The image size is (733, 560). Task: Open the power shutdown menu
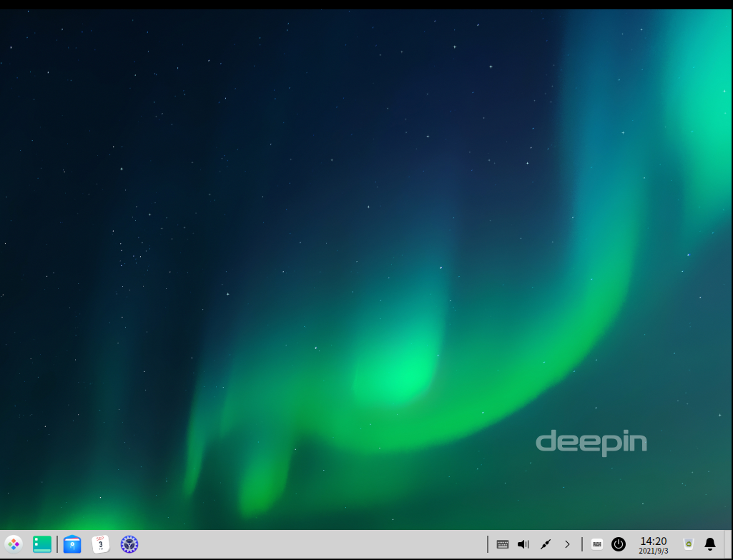[619, 544]
